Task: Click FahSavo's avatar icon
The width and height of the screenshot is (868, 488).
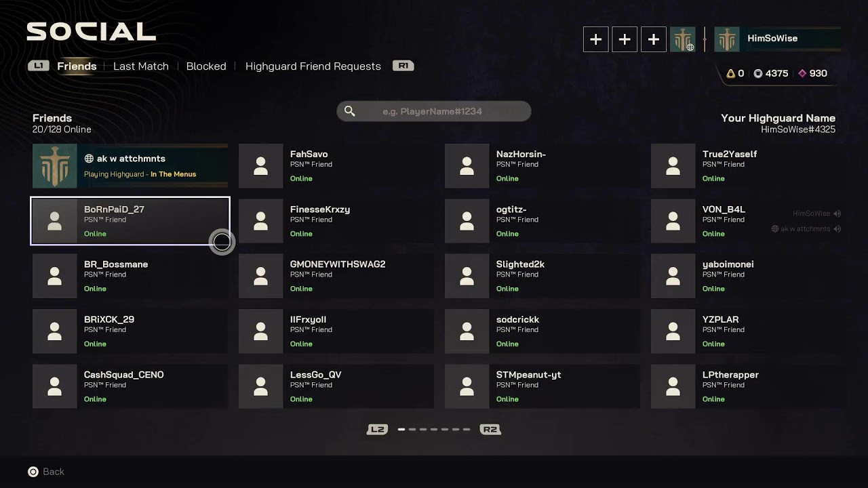Action: (261, 166)
